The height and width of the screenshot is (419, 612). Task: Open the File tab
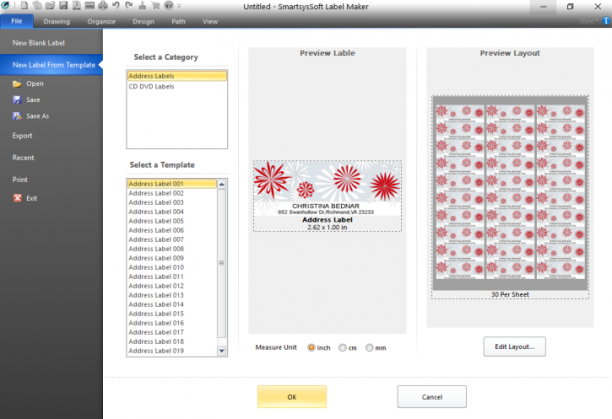pos(17,21)
